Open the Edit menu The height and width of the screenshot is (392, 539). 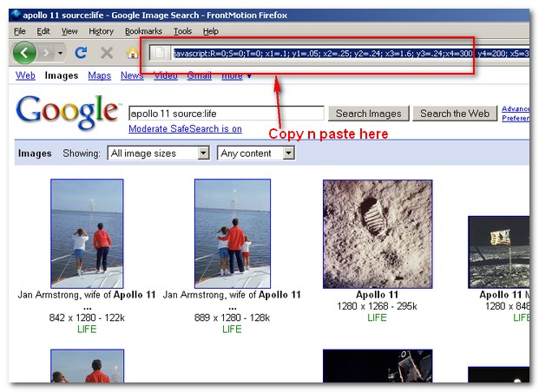pyautogui.click(x=43, y=31)
